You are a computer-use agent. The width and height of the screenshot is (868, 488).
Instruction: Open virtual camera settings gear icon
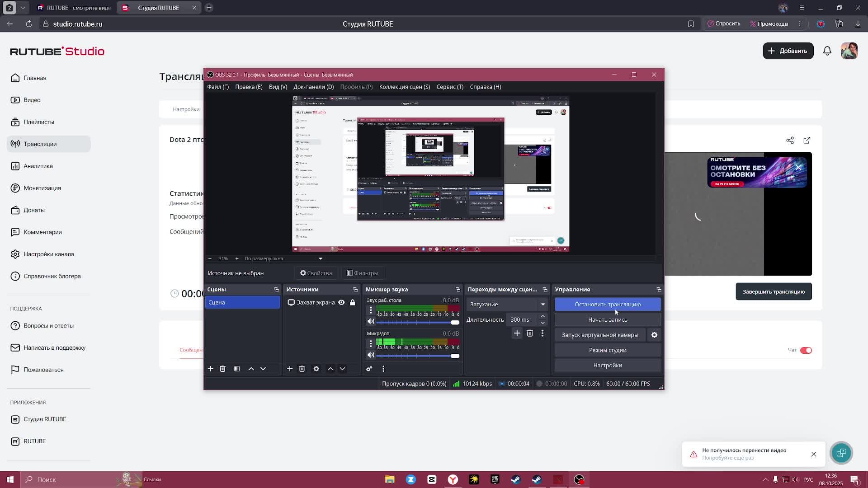pyautogui.click(x=654, y=335)
